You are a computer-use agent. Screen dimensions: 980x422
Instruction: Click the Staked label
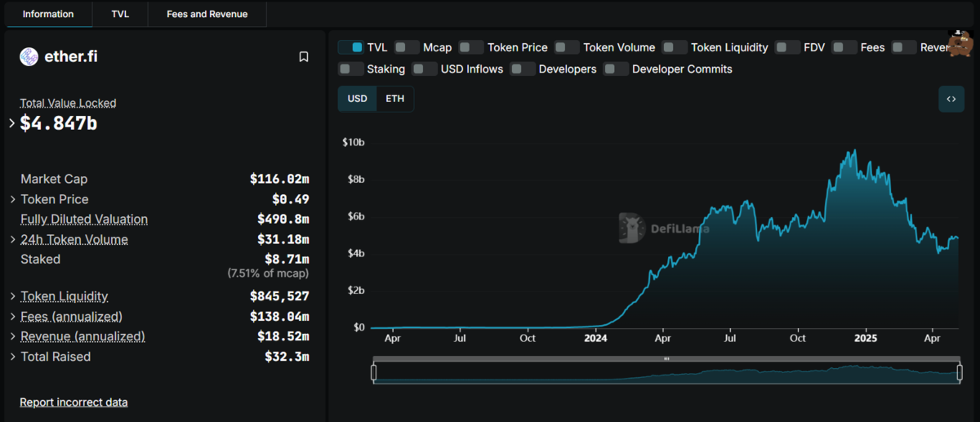click(40, 259)
